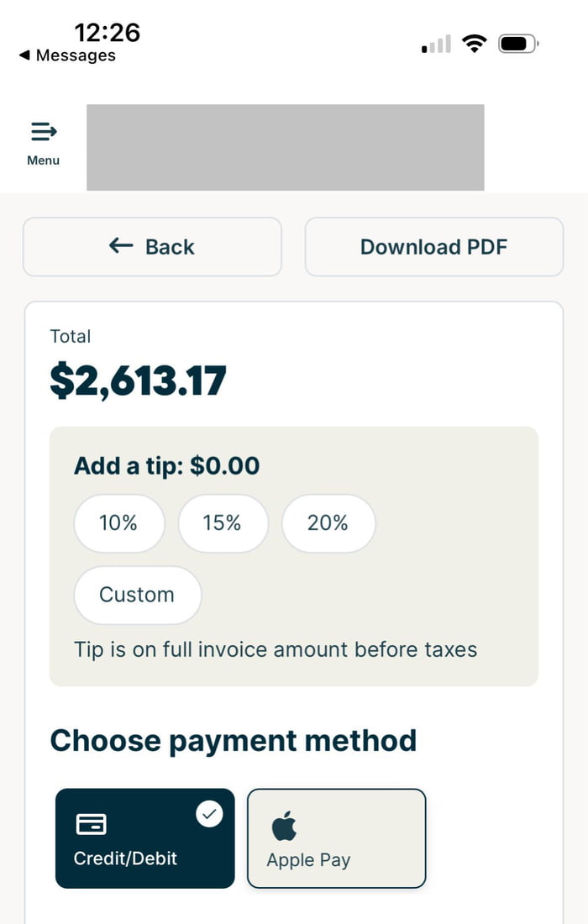Image resolution: width=588 pixels, height=924 pixels.
Task: Return to Messages via status bar link
Action: pos(68,55)
